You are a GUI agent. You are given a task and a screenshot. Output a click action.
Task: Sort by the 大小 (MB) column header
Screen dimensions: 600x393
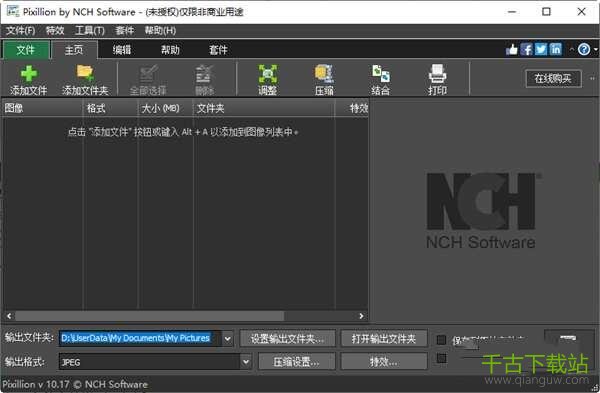(x=165, y=108)
